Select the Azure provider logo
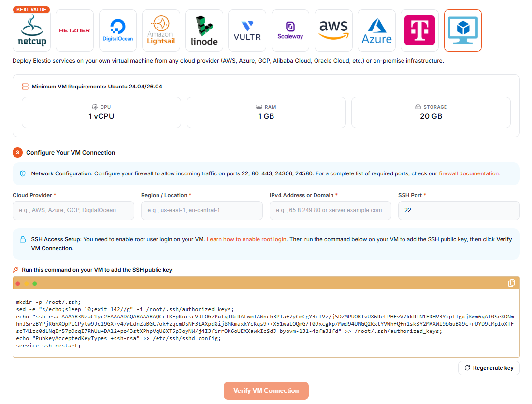 pyautogui.click(x=376, y=30)
